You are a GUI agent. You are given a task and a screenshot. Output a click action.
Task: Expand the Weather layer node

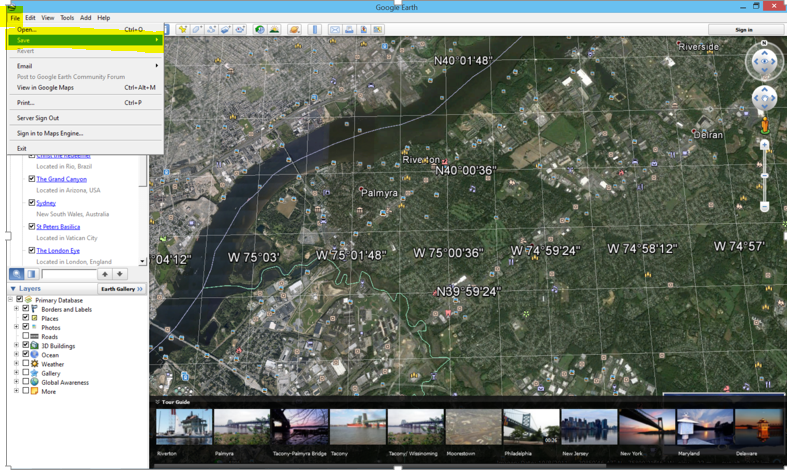[16, 363]
